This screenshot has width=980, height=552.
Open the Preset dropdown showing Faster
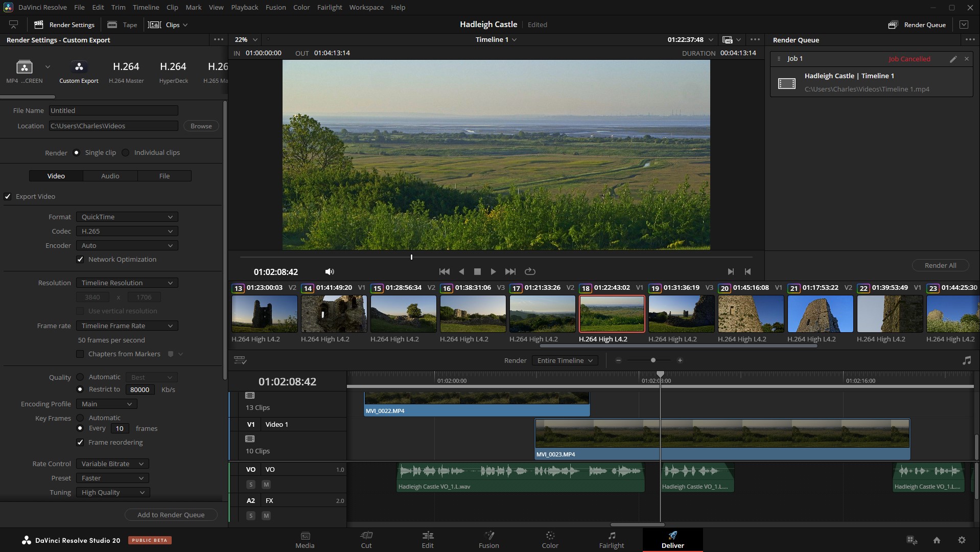coord(112,478)
